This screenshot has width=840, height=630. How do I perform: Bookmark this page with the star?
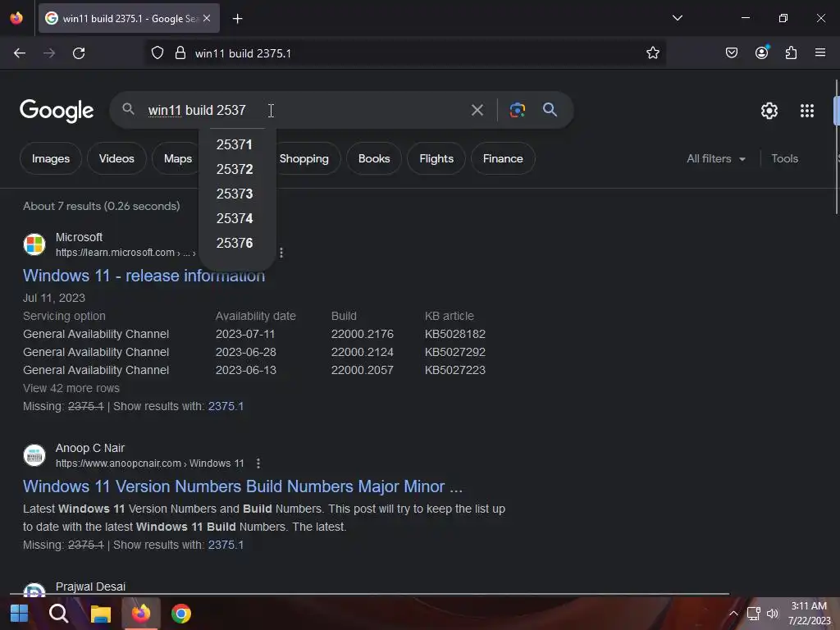[x=652, y=53]
